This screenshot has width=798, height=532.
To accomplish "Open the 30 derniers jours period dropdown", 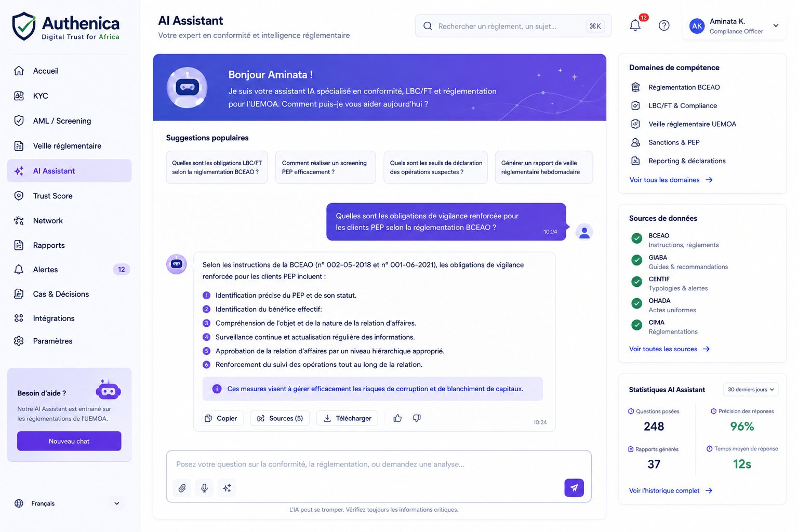I will [751, 390].
